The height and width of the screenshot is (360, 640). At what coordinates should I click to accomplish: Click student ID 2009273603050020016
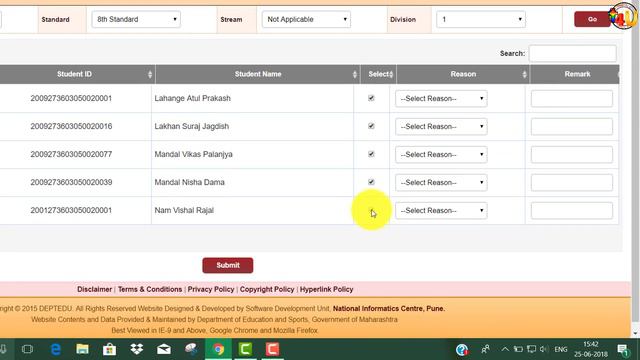click(71, 126)
